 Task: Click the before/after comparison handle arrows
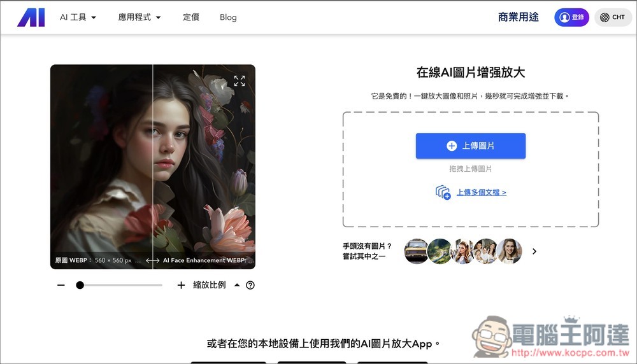pos(152,260)
